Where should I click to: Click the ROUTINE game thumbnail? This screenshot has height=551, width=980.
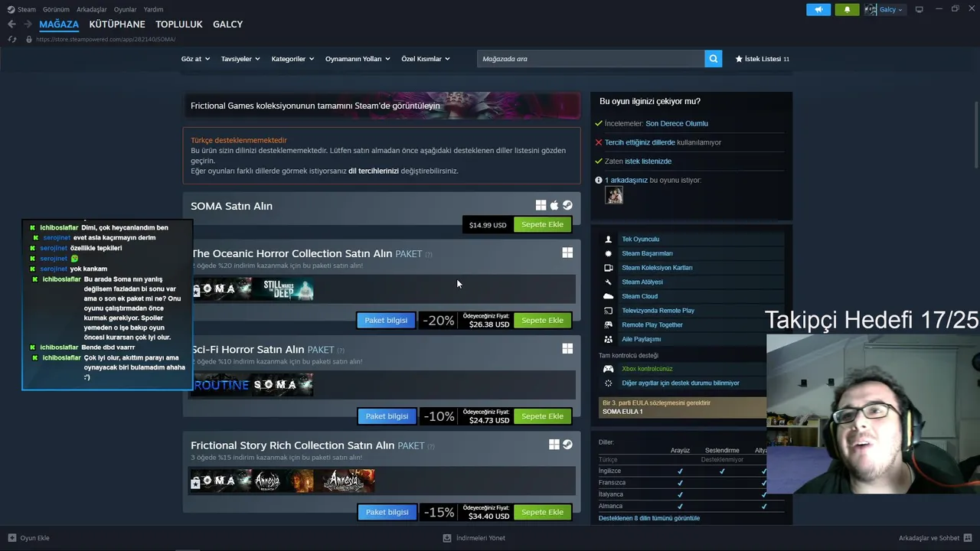pos(221,385)
